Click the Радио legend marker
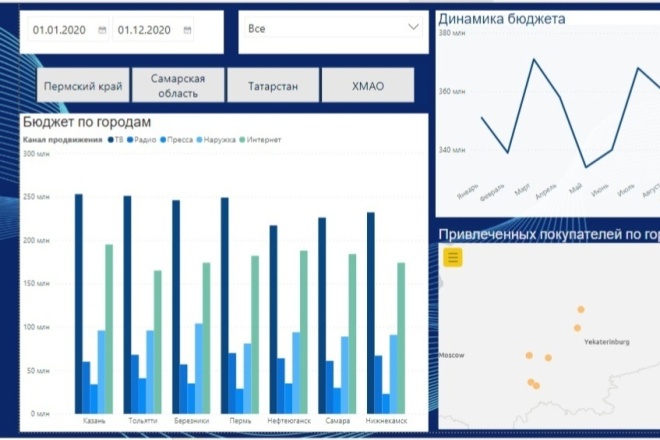Screen dimensions: 660x440 click(x=130, y=140)
